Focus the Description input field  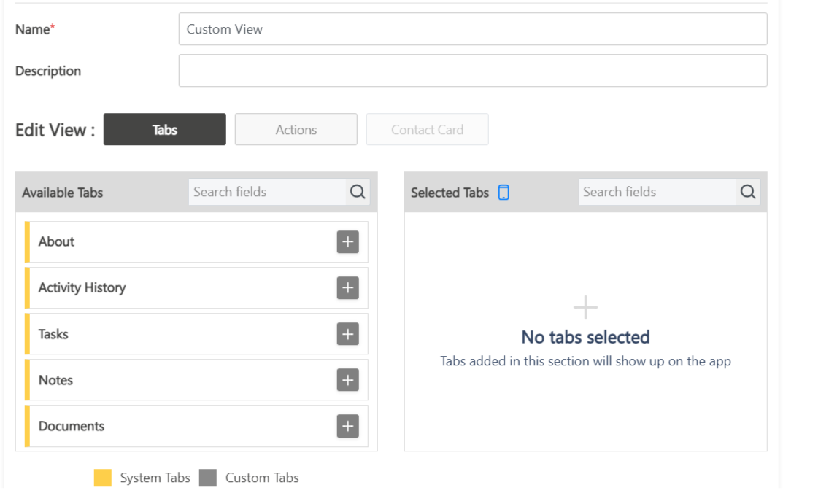click(x=472, y=71)
